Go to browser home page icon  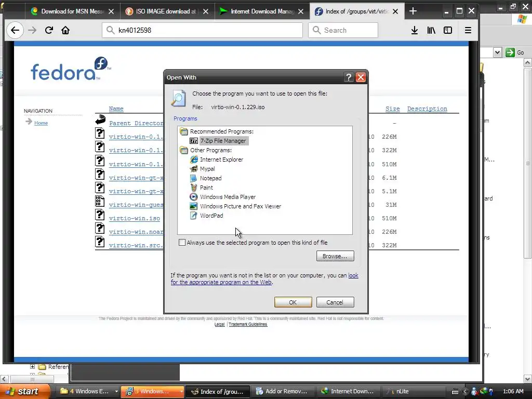(65, 30)
